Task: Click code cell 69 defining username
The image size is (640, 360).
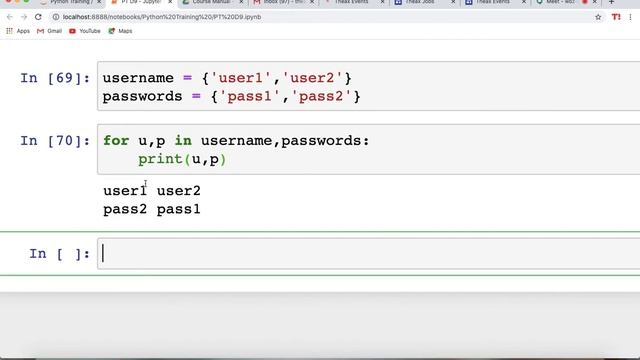Action: [368, 86]
